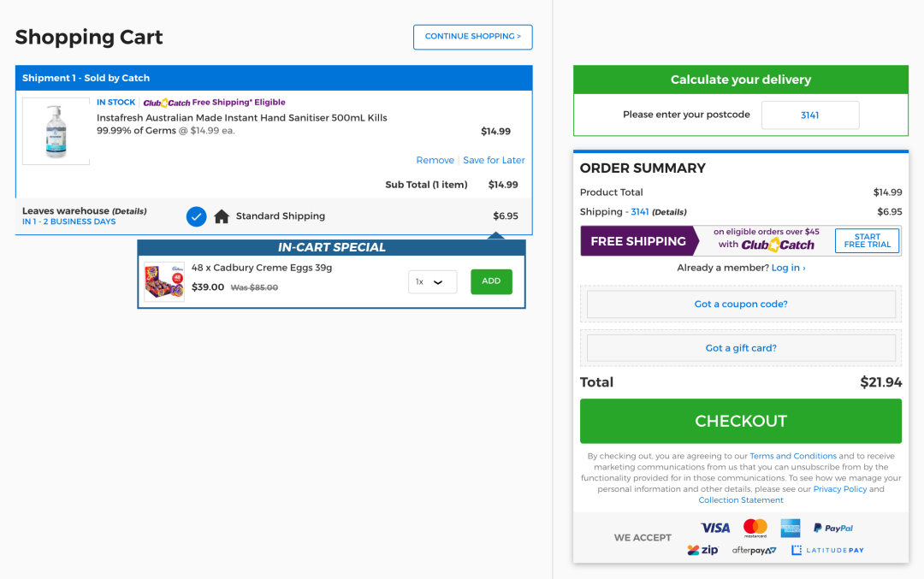The height and width of the screenshot is (579, 924).
Task: Click the Continue Shopping button
Action: [472, 37]
